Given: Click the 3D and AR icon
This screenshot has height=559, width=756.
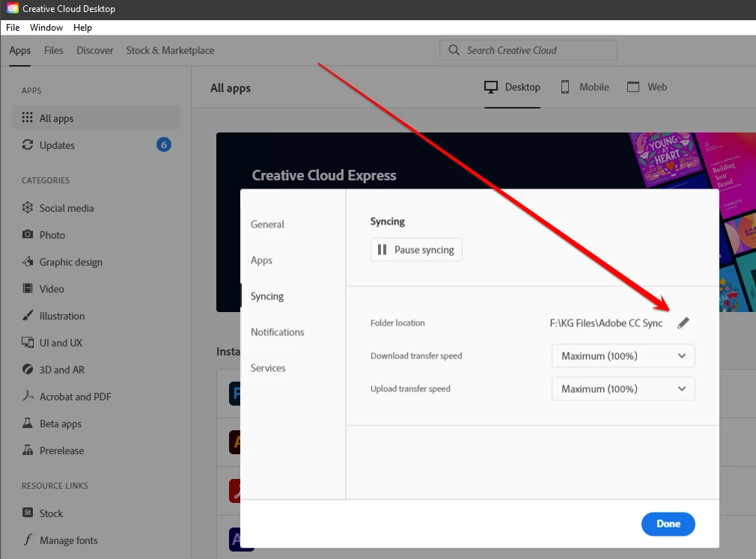Looking at the screenshot, I should click(28, 369).
